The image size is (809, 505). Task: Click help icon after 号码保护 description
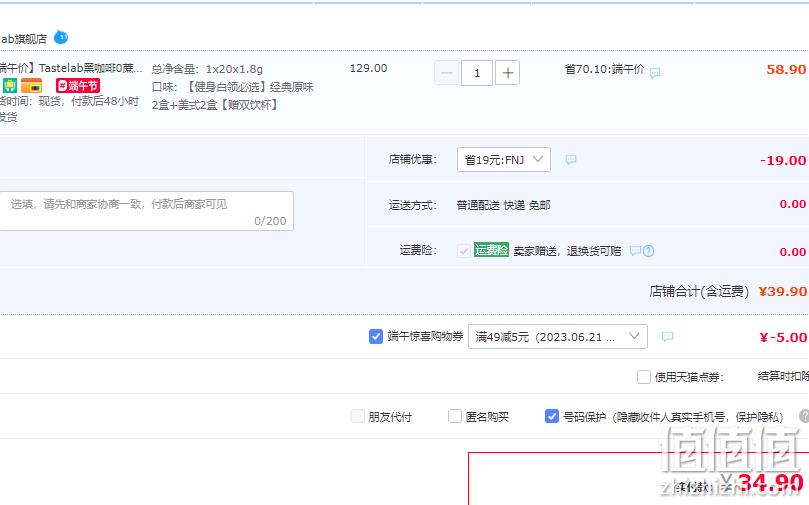pyautogui.click(x=804, y=416)
